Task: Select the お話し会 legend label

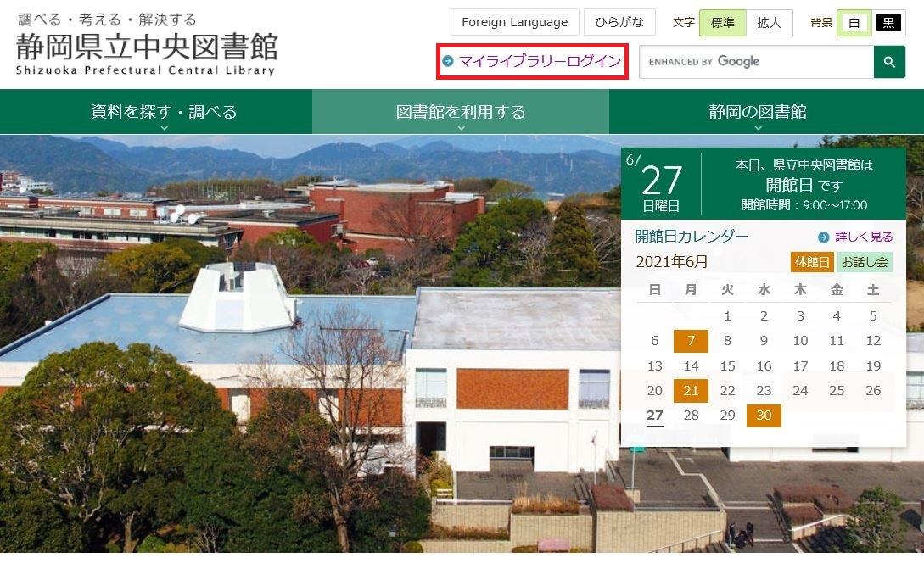Action: 865,262
